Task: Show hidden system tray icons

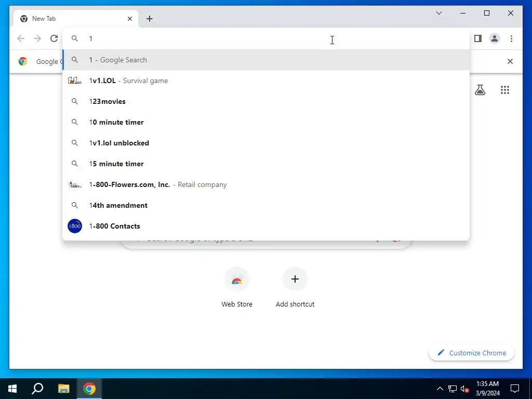Action: pos(440,389)
